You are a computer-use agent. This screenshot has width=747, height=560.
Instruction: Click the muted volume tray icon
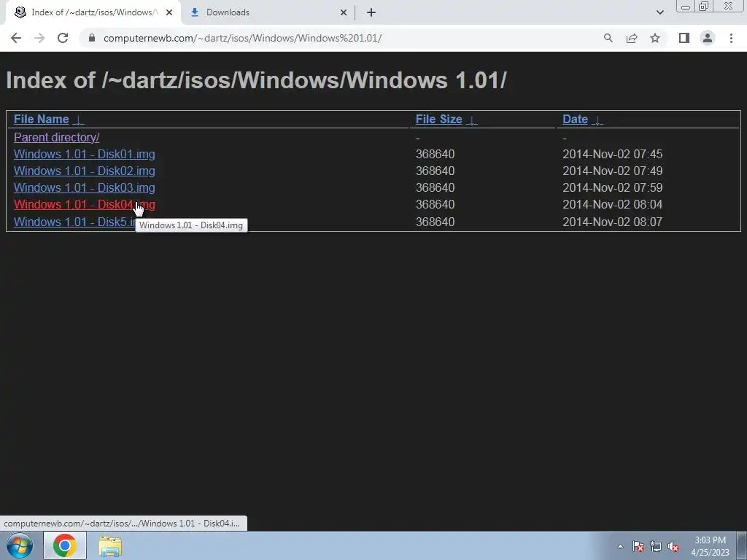point(673,546)
